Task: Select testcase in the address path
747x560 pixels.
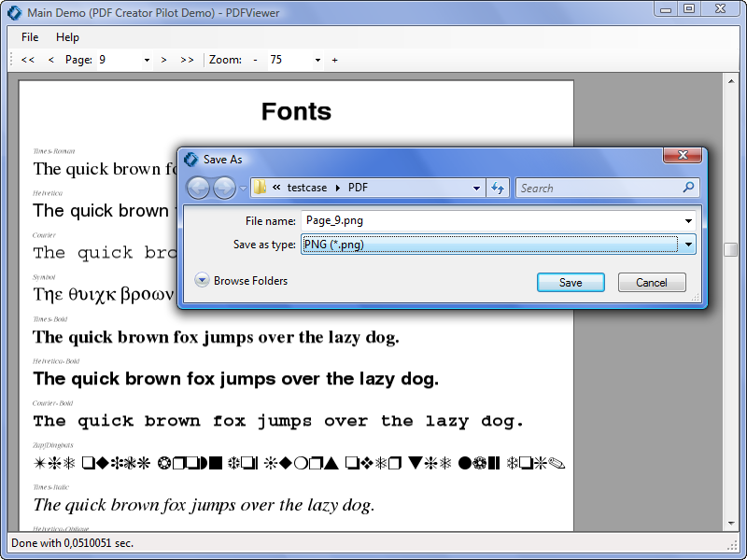Action: 307,188
